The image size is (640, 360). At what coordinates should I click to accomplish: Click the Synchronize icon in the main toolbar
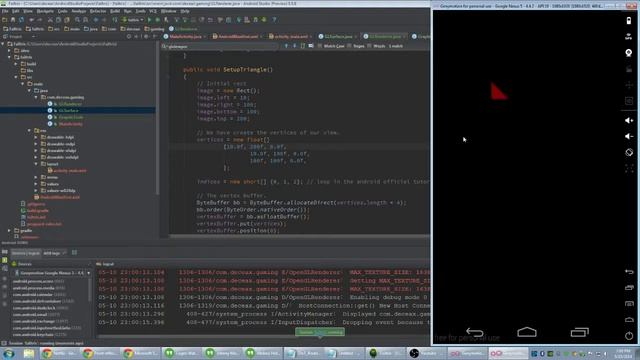pyautogui.click(x=21, y=20)
